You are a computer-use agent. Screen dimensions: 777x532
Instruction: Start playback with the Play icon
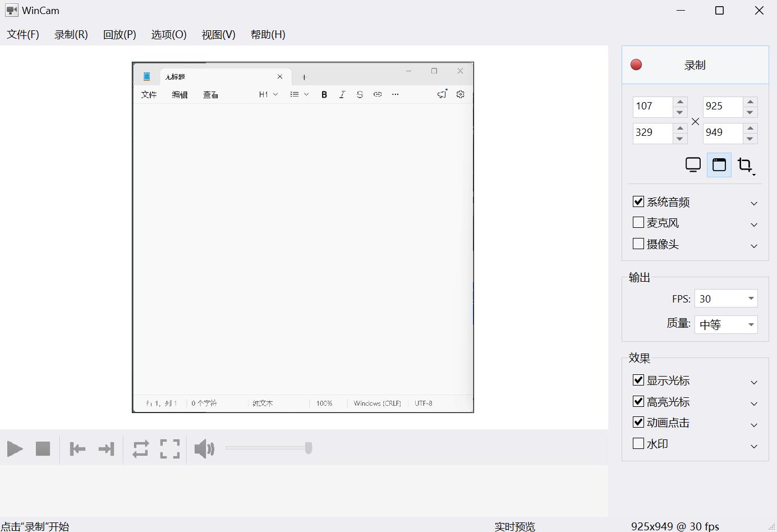(x=15, y=449)
